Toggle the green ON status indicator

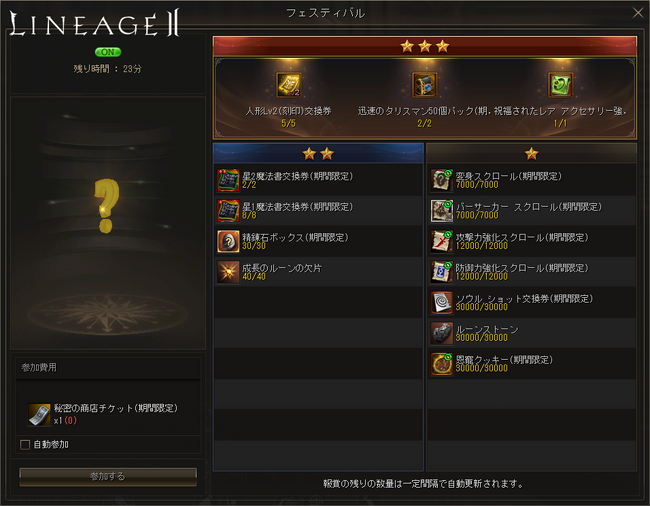click(x=108, y=52)
